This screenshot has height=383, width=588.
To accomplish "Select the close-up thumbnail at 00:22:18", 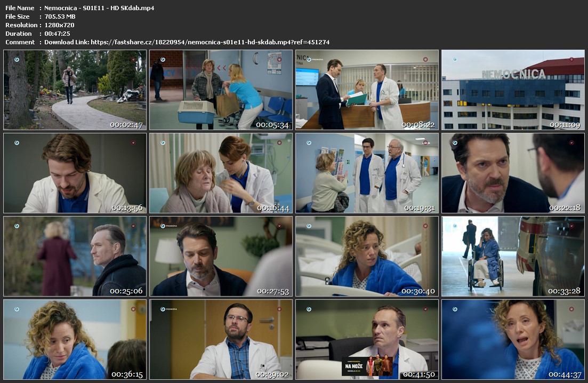I will click(513, 173).
